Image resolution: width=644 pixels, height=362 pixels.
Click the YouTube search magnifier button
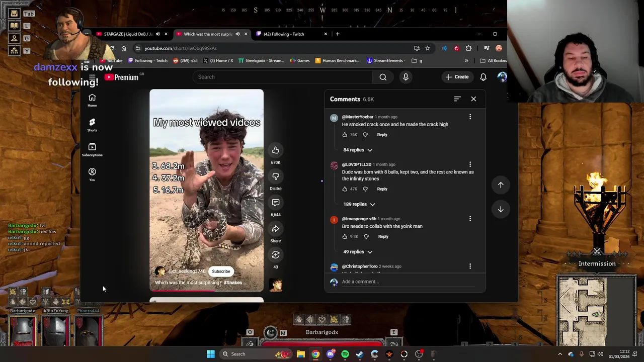pyautogui.click(x=383, y=77)
